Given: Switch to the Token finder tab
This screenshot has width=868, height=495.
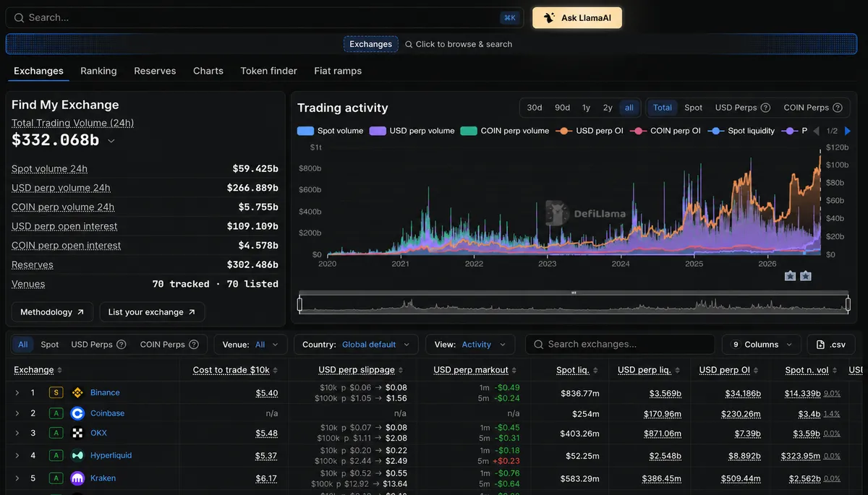Looking at the screenshot, I should pos(269,71).
